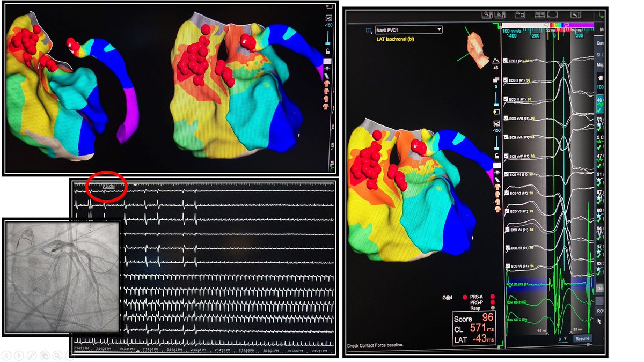
Task: Click the slideshow next-slide arrow at bottom left
Action: (19, 356)
